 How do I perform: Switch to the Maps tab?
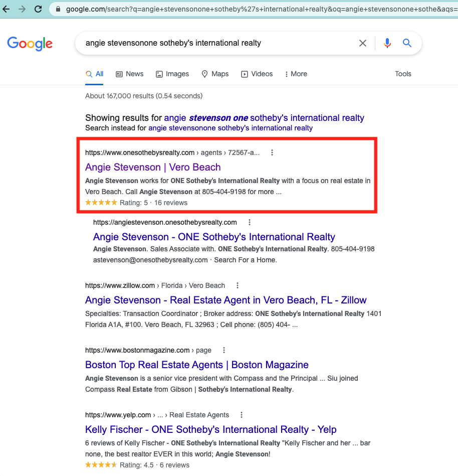click(x=215, y=74)
